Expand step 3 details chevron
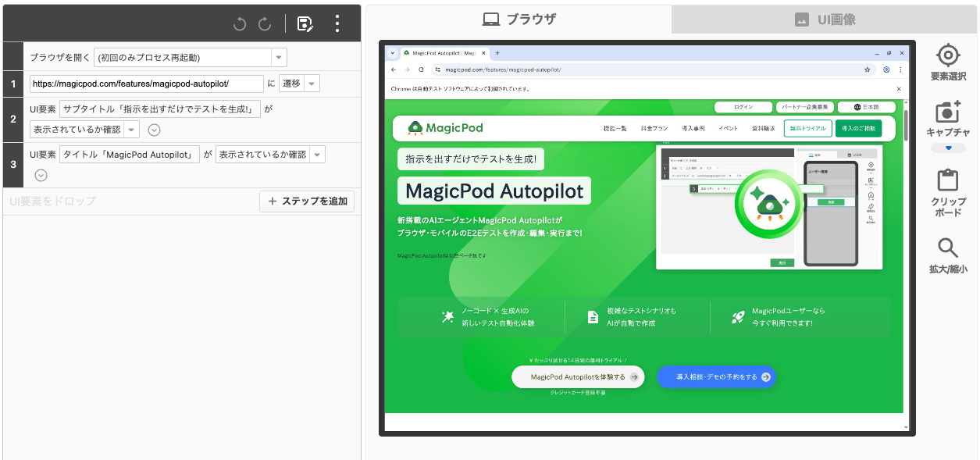The width and height of the screenshot is (980, 460). pos(39,175)
